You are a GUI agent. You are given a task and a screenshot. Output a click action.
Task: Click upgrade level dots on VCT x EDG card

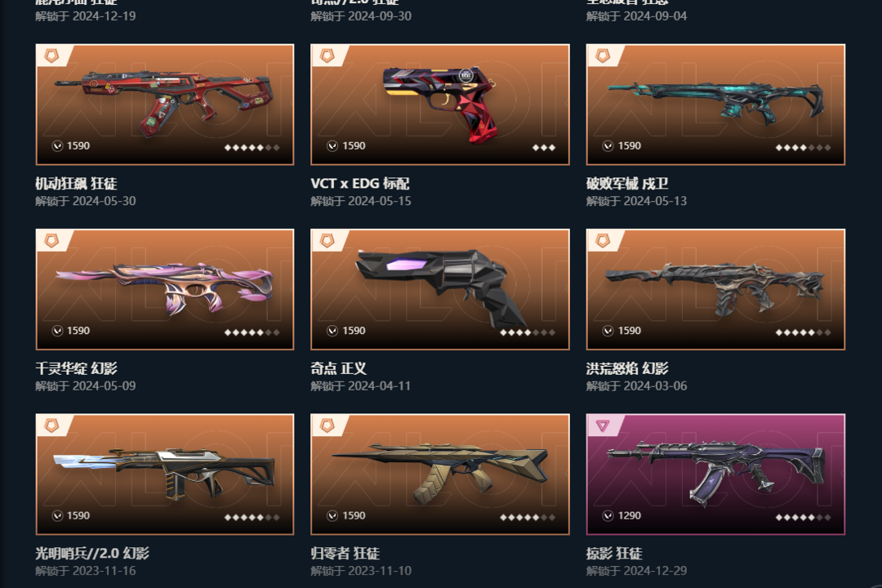pyautogui.click(x=544, y=148)
